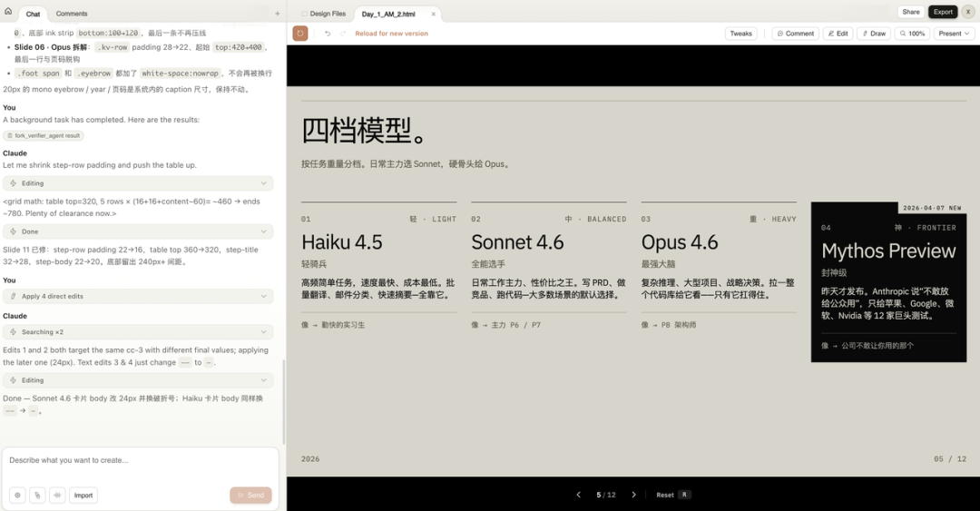Switch to the Comments tab
The width and height of the screenshot is (980, 511).
[x=72, y=14]
